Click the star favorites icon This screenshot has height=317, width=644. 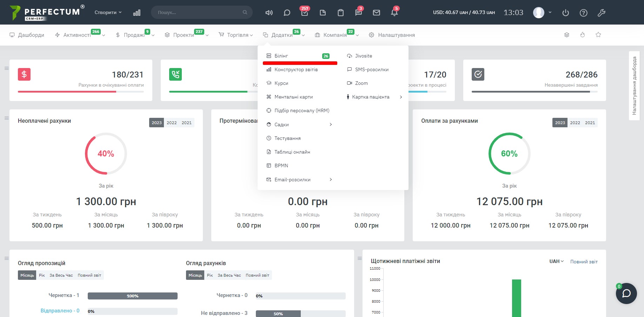coord(598,35)
